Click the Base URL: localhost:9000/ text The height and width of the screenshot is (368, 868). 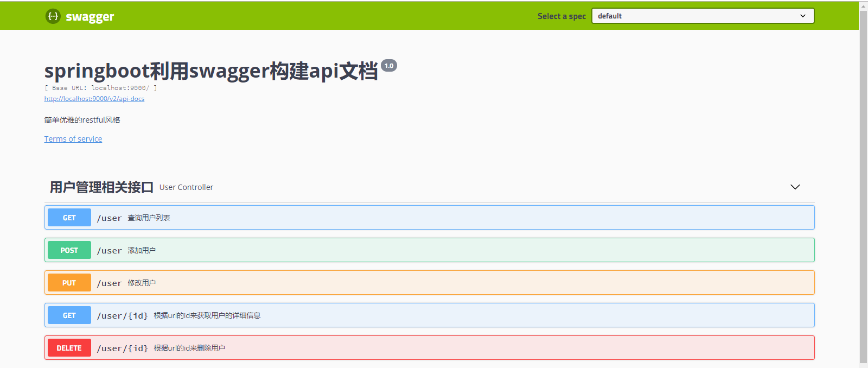coord(101,88)
